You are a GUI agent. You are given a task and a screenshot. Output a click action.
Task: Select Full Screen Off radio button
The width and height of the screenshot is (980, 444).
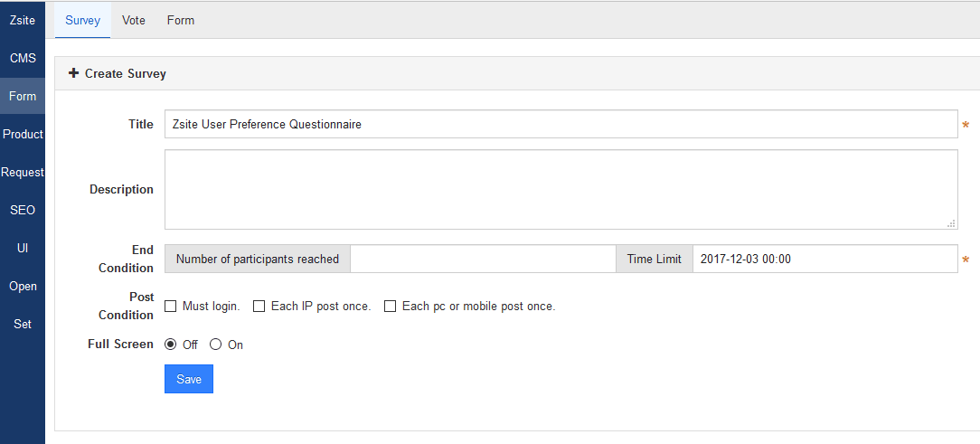[x=171, y=345]
